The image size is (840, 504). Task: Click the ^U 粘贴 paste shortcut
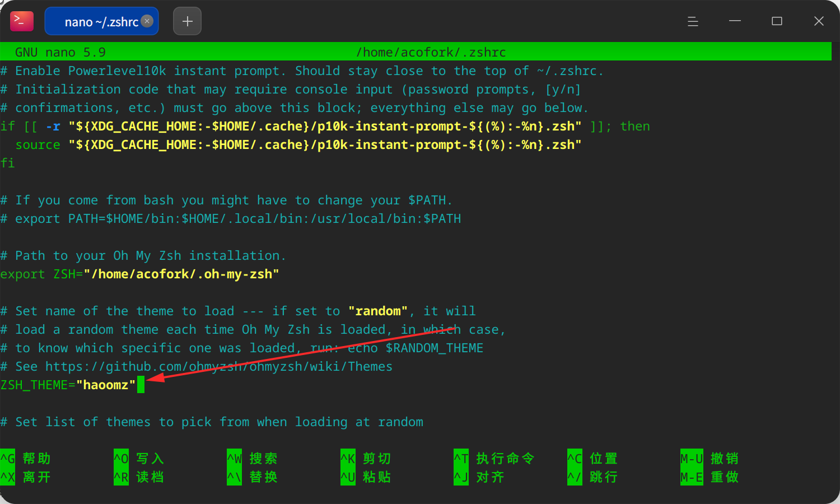click(x=366, y=477)
